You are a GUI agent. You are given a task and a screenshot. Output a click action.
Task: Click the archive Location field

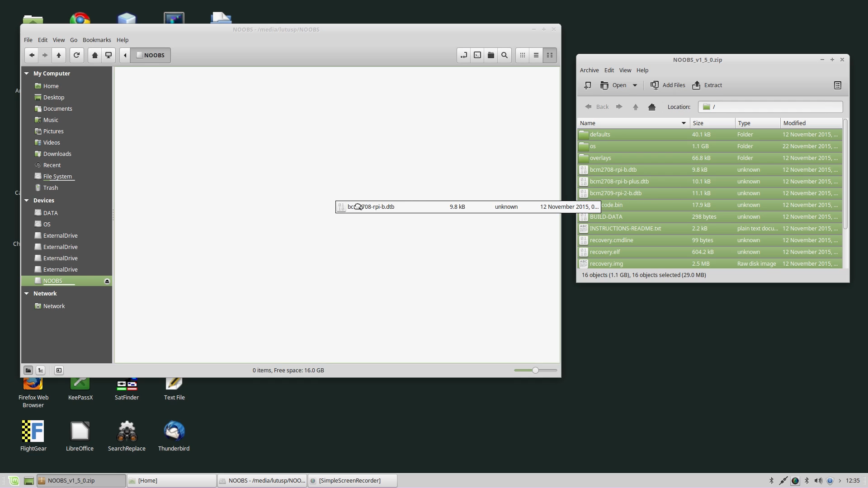click(770, 107)
